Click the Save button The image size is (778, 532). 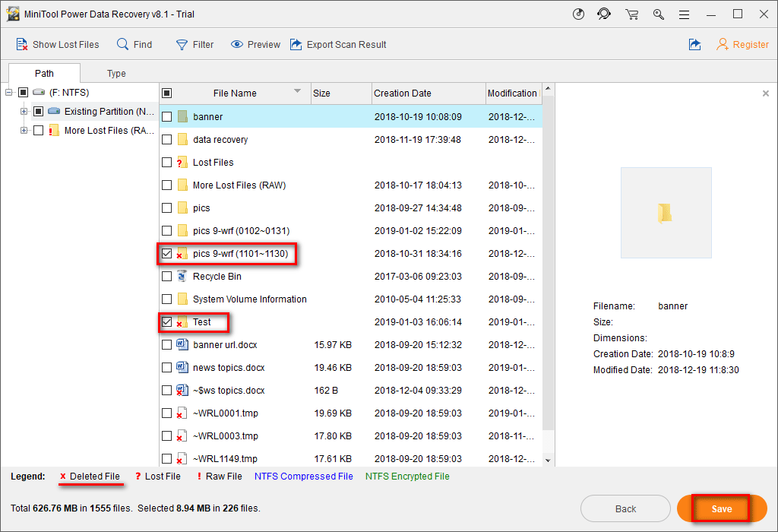pos(722,508)
